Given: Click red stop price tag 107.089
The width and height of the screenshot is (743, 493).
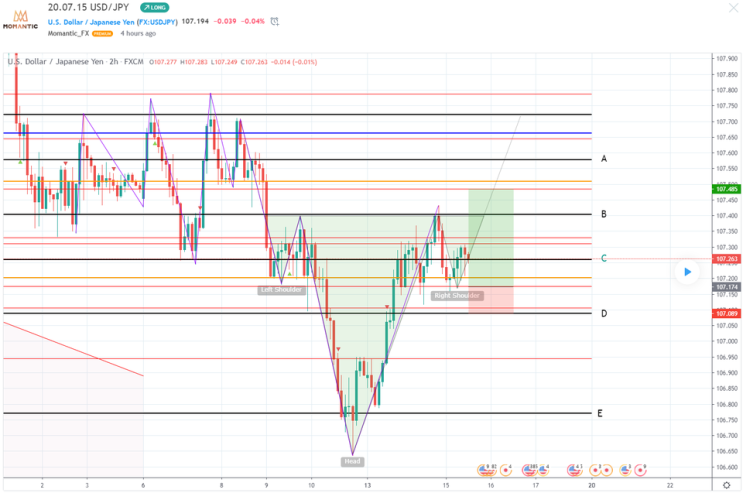Looking at the screenshot, I should [x=726, y=314].
